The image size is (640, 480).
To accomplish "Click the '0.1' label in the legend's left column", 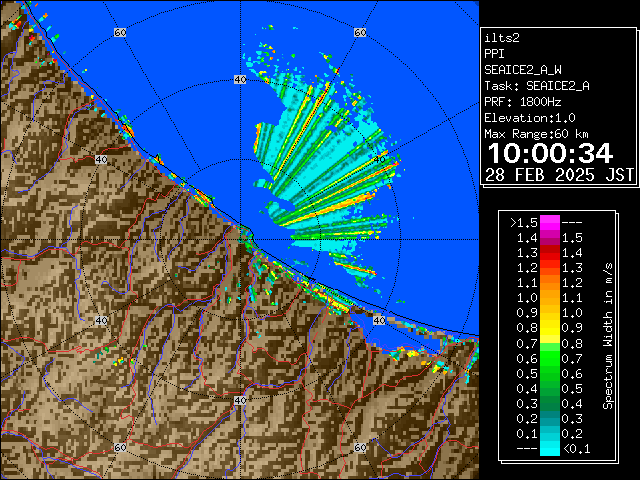I will (527, 433).
